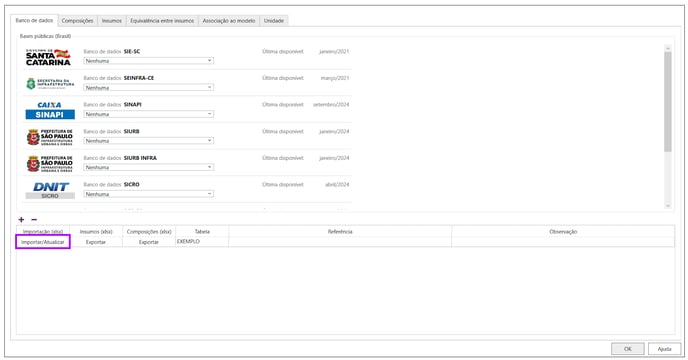688x360 pixels.
Task: Select the EXEMPLO table cell
Action: pos(202,241)
